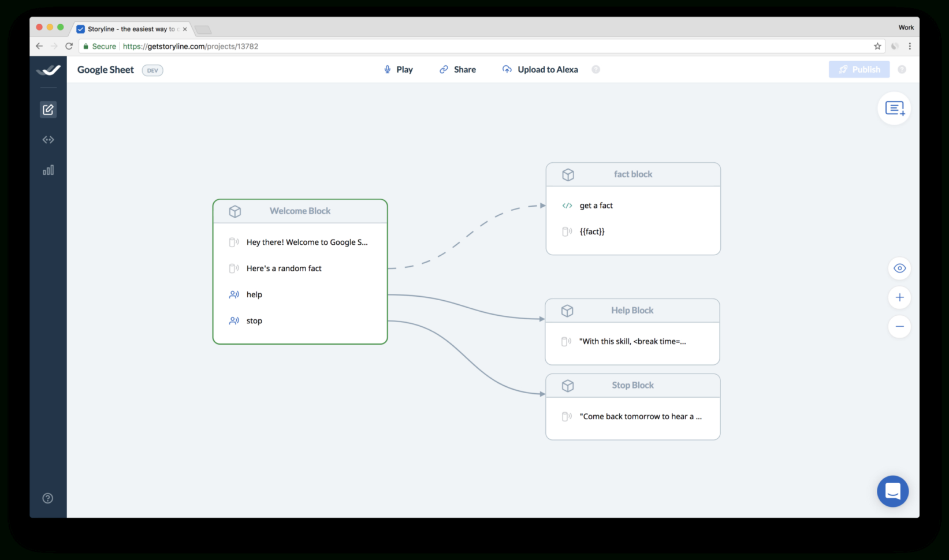
Task: Click the DEV badge next to Google Sheet
Action: click(152, 70)
